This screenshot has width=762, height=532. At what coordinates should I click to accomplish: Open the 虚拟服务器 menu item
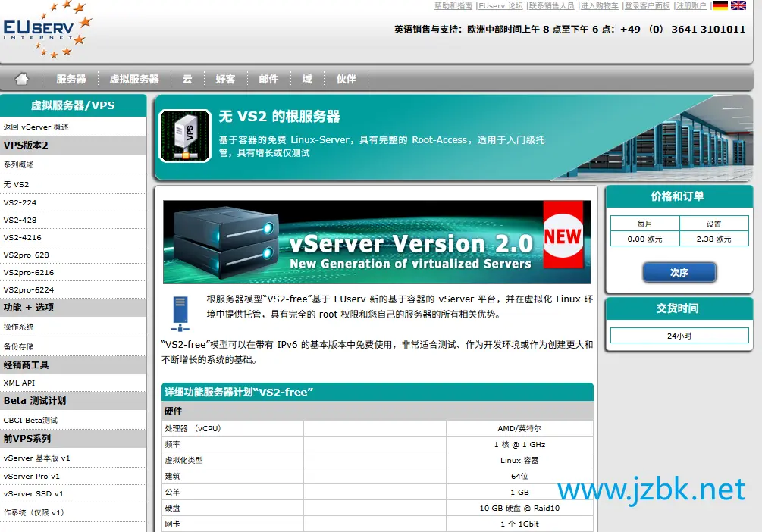click(134, 79)
